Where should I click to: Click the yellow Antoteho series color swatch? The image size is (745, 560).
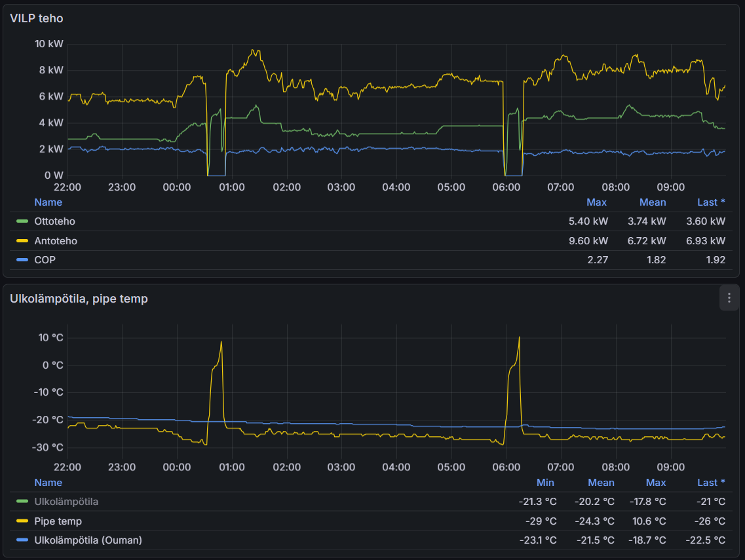click(22, 241)
